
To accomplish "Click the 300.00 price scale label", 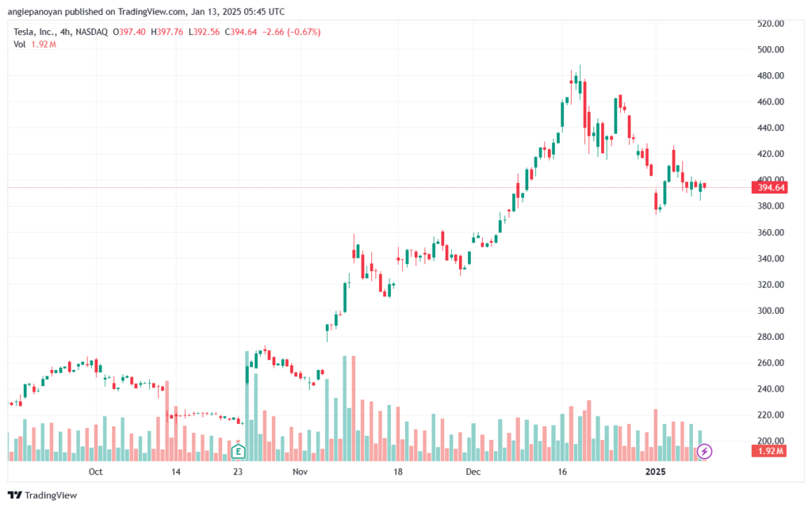I will point(771,311).
